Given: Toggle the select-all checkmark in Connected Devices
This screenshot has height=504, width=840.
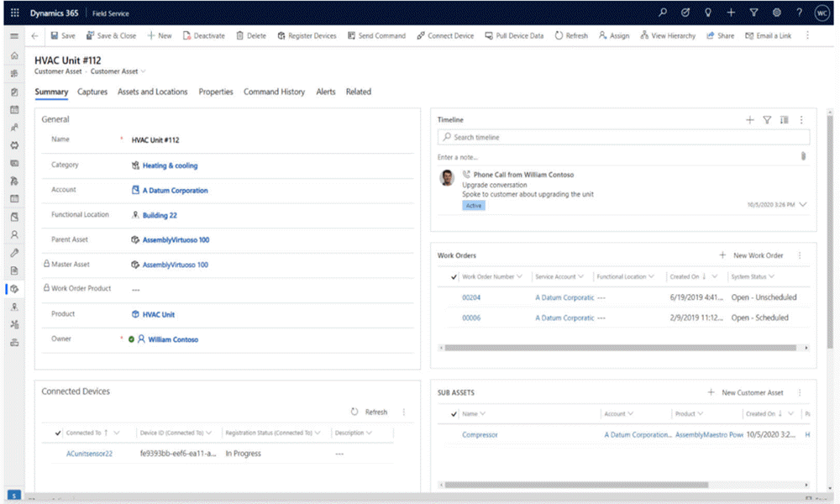Looking at the screenshot, I should click(56, 433).
